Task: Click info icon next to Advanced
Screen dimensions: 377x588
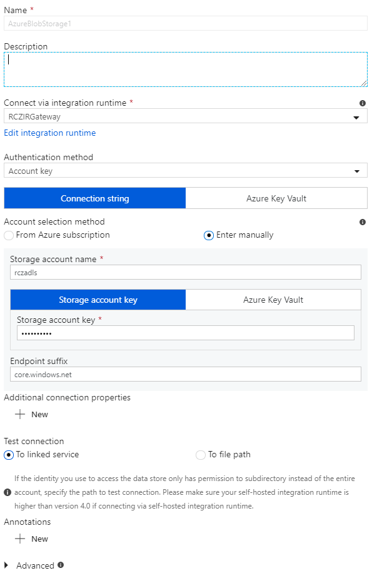Action: [x=61, y=565]
